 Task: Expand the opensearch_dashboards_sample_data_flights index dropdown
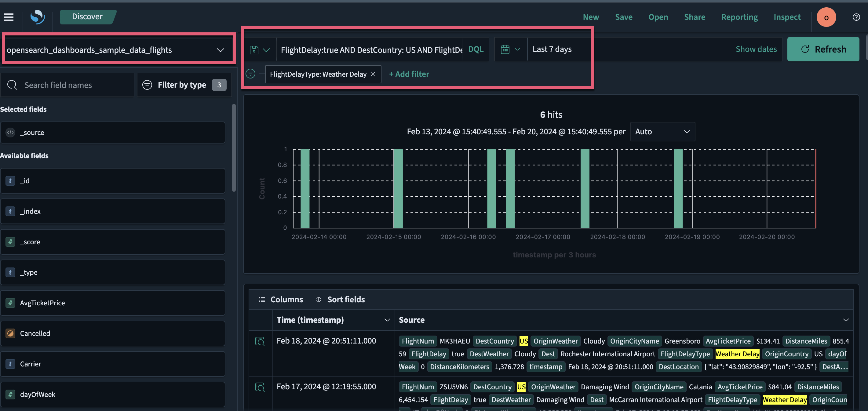click(x=221, y=49)
